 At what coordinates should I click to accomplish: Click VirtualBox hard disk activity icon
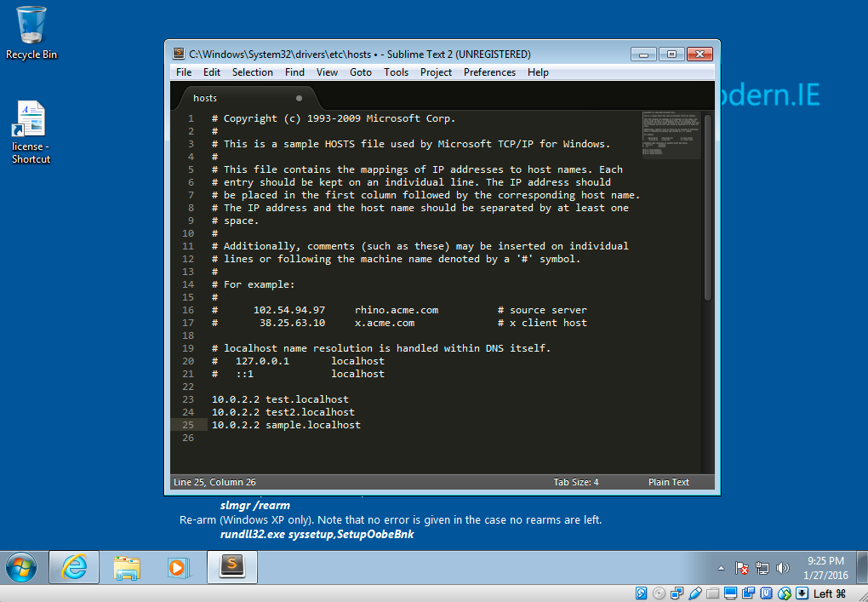[641, 593]
